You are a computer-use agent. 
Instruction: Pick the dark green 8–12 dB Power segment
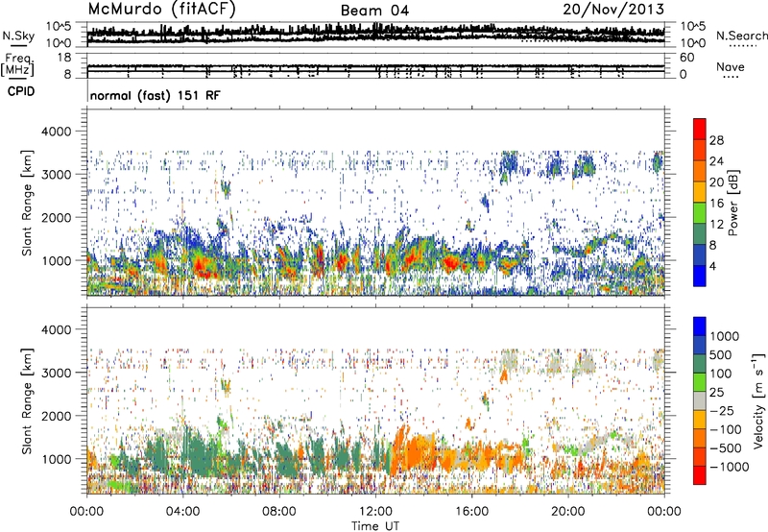click(x=700, y=234)
